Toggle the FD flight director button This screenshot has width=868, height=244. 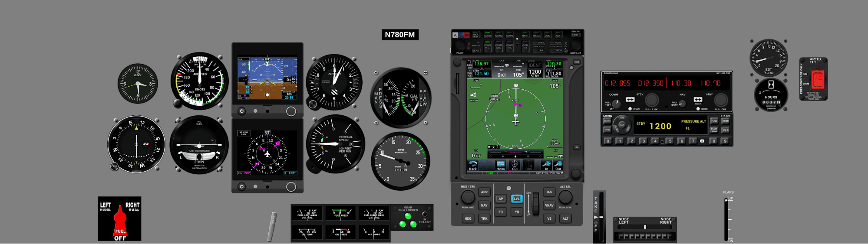[501, 212]
